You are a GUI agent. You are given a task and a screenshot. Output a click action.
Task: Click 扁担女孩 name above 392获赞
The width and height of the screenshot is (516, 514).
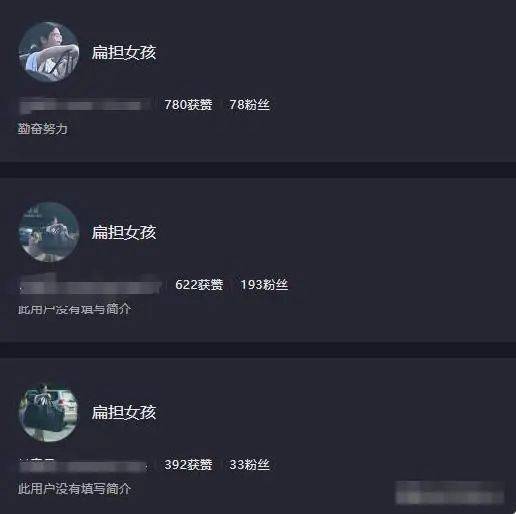tap(124, 412)
